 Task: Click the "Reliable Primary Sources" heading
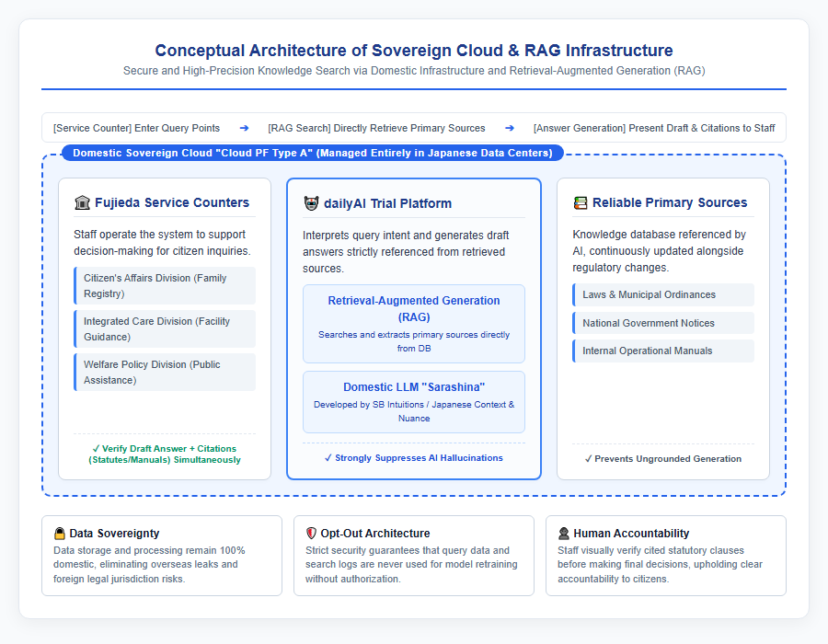tap(670, 202)
